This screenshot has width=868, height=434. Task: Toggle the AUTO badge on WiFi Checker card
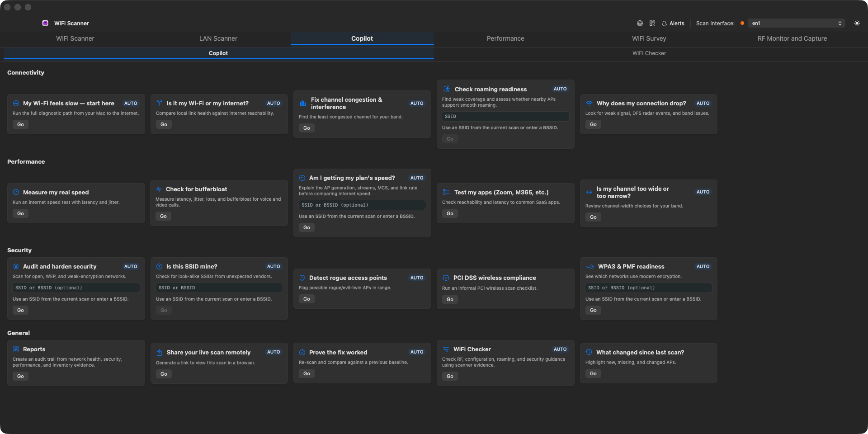pos(560,349)
